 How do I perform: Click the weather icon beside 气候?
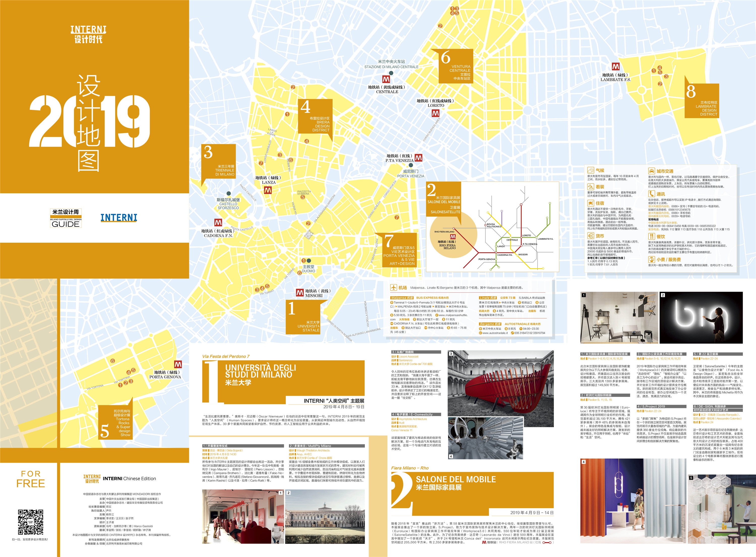(590, 170)
